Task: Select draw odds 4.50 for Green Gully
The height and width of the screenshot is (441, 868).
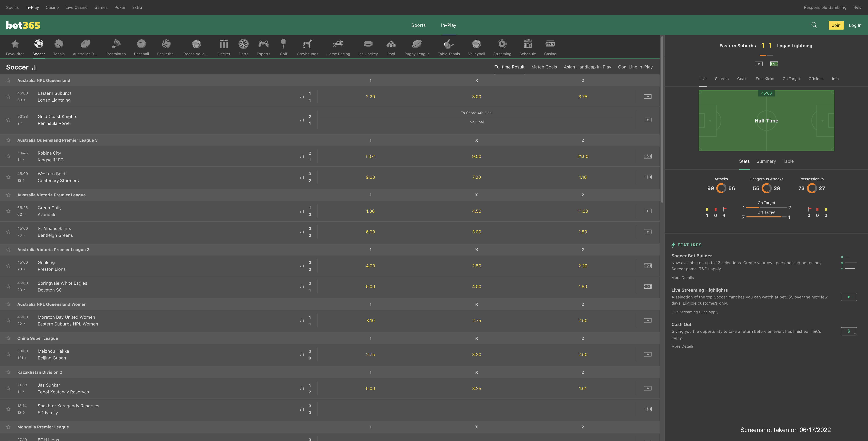Action: coord(476,211)
